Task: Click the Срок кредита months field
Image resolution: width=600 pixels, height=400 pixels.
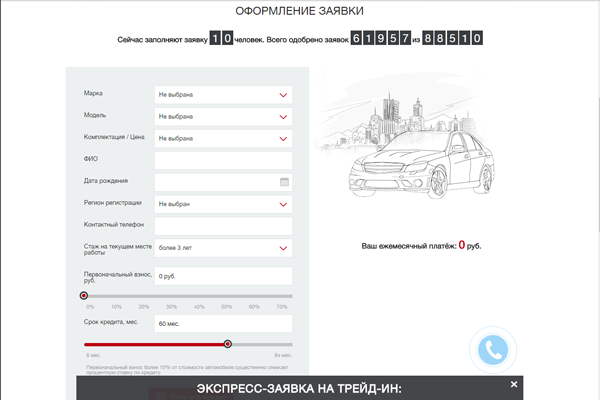Action: pos(222,324)
